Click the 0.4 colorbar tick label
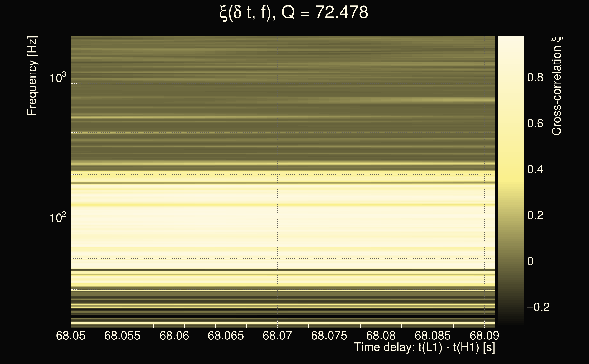 point(535,169)
